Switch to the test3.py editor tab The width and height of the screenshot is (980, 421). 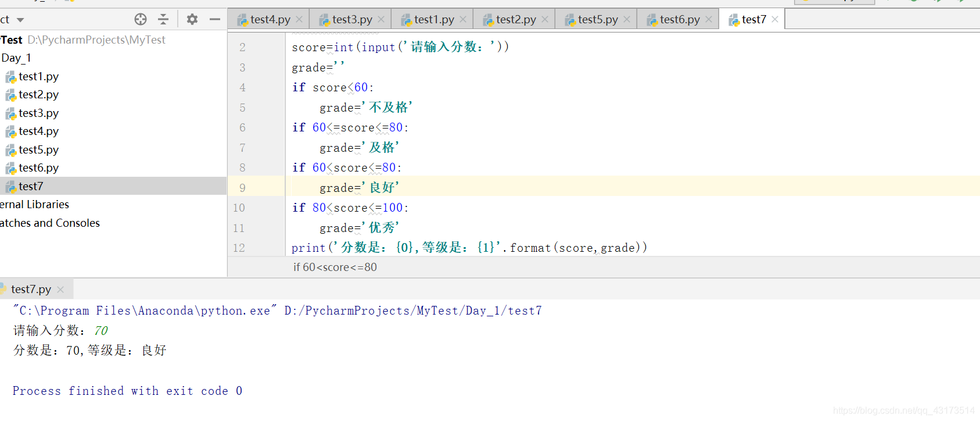coord(352,19)
